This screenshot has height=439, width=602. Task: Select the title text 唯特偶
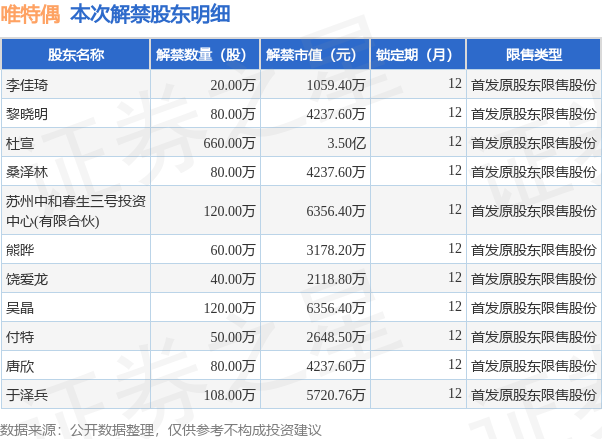tap(30, 15)
